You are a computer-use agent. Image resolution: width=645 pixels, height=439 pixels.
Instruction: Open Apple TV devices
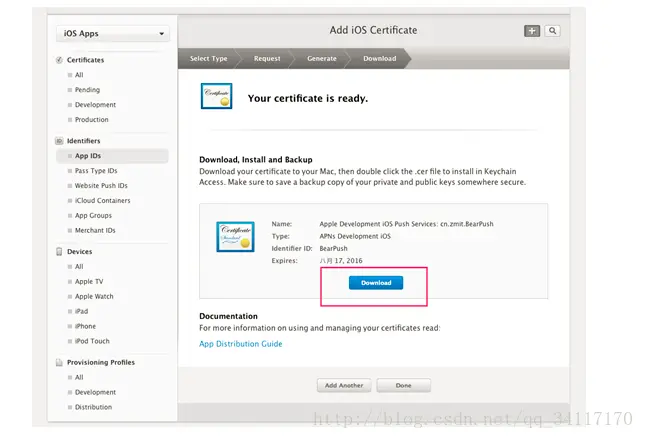point(89,281)
